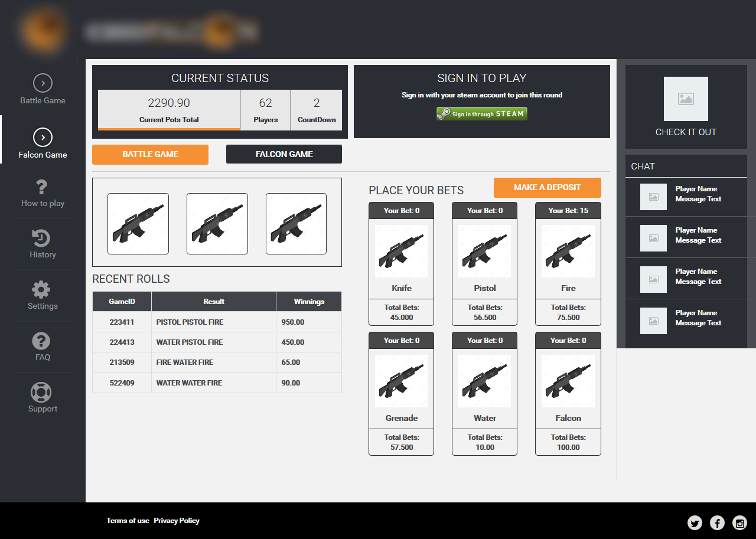
Task: Open Support lifebuoy icon
Action: tap(41, 393)
